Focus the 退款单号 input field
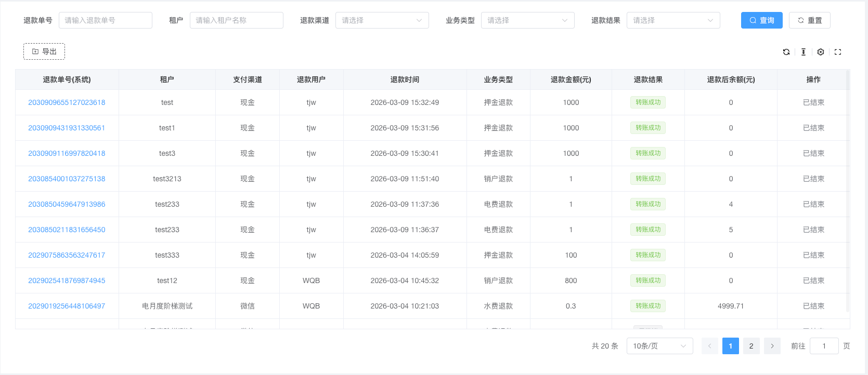Image resolution: width=868 pixels, height=375 pixels. [106, 20]
